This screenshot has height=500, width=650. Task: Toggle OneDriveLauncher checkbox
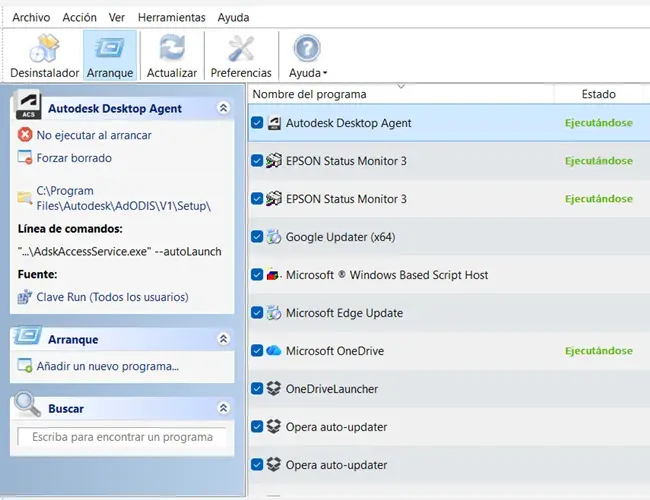pos(257,388)
